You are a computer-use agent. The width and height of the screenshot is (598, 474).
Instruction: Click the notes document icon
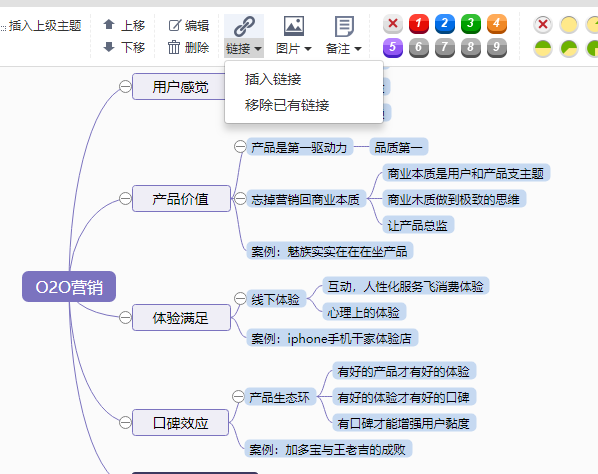[344, 26]
